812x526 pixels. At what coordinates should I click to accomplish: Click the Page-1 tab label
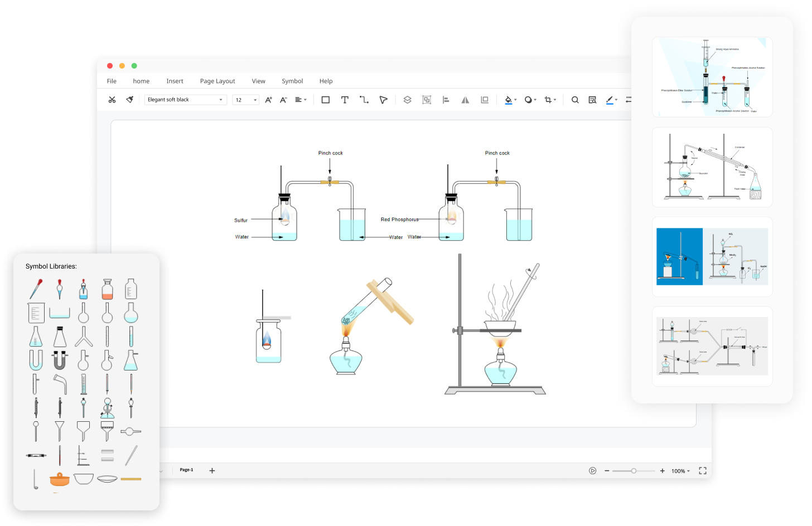[x=186, y=470]
